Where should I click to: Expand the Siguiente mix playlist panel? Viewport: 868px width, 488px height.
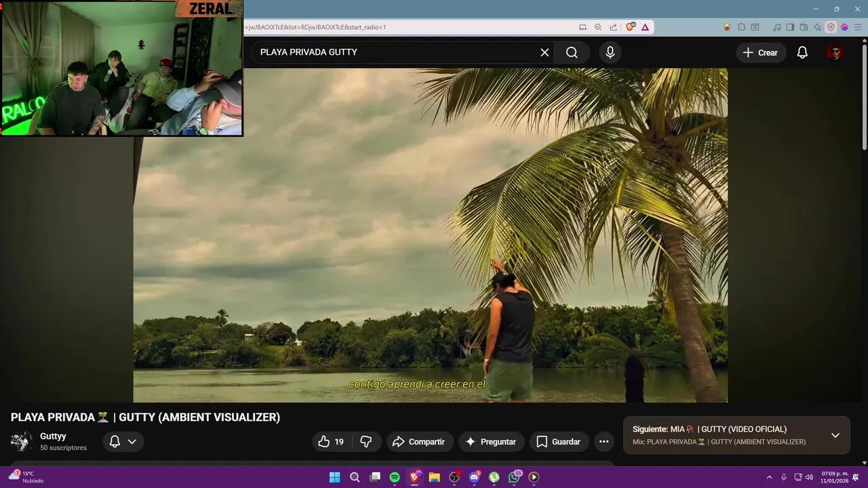click(x=835, y=435)
